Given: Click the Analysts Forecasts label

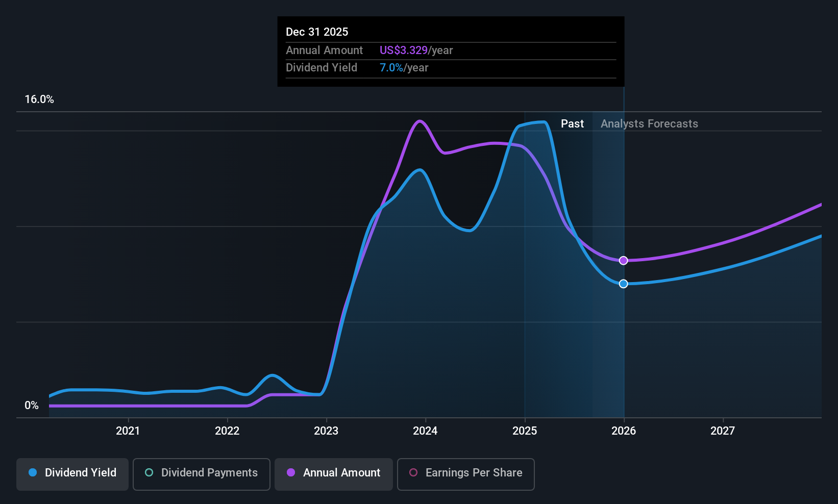Looking at the screenshot, I should coord(649,123).
